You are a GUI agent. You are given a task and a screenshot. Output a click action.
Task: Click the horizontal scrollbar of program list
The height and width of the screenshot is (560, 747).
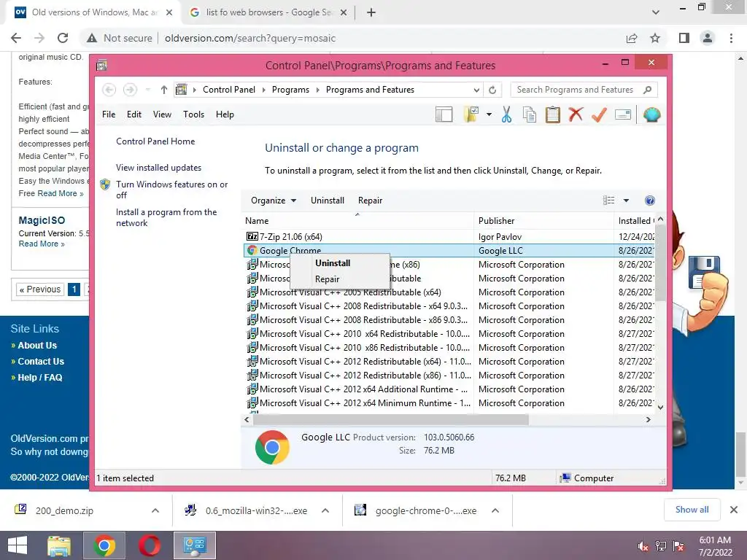coord(391,419)
